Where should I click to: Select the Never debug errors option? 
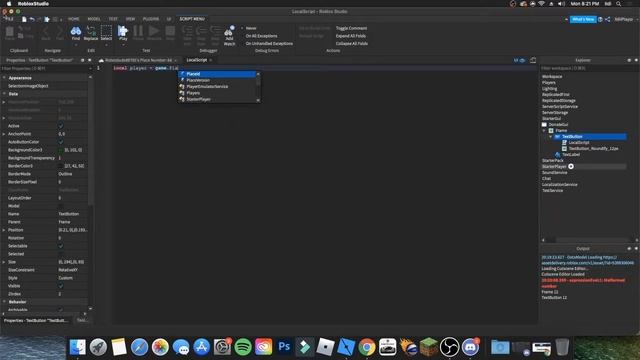(251, 28)
